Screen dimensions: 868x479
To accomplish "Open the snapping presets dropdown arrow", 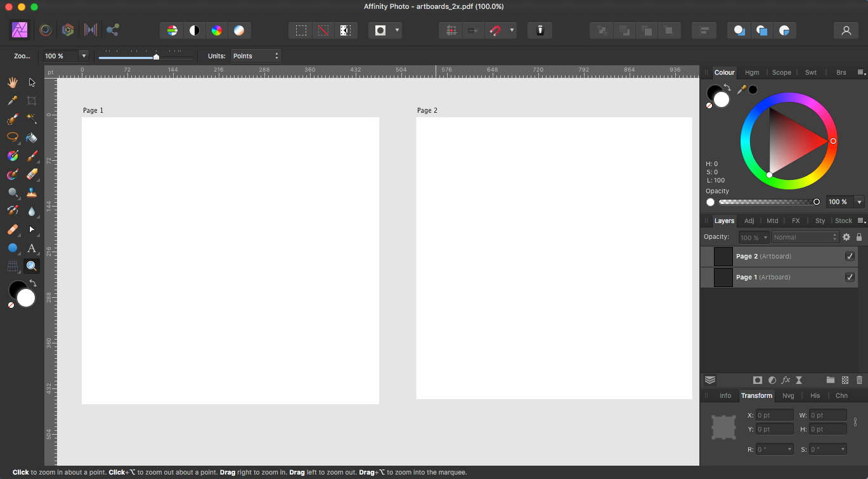I will click(x=512, y=30).
